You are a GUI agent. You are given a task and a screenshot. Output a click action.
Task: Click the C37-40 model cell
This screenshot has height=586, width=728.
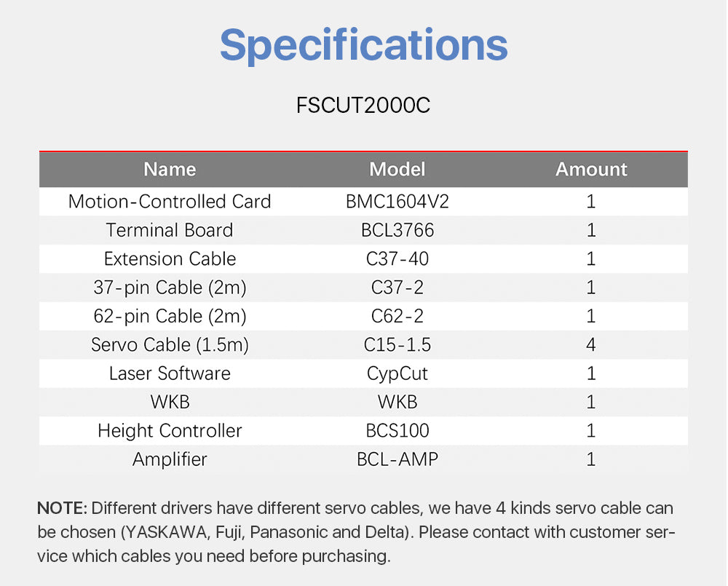397,259
